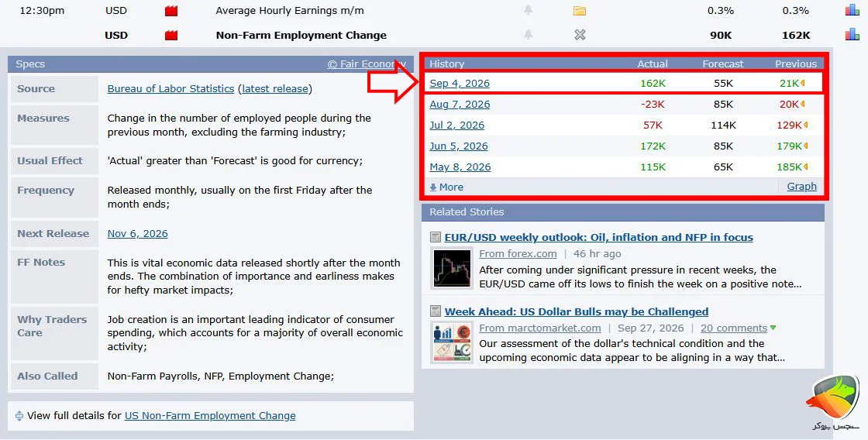Click the news icon beside EUR/USD weekly outlook

point(435,238)
